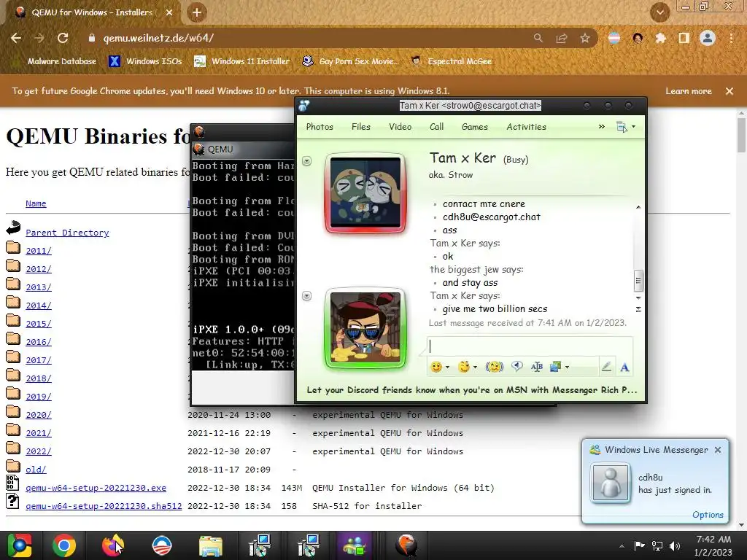Open the dropdown arrow next to show menu icon

coord(634,127)
